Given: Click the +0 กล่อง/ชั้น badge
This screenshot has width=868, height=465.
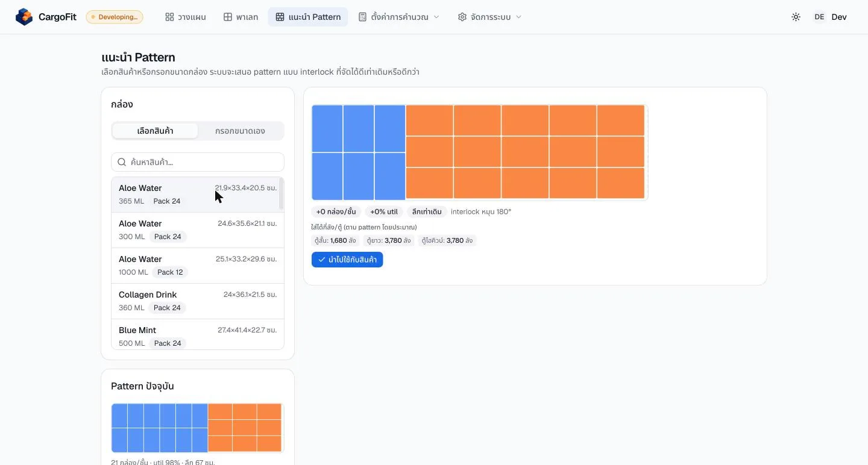Looking at the screenshot, I should pyautogui.click(x=336, y=212).
